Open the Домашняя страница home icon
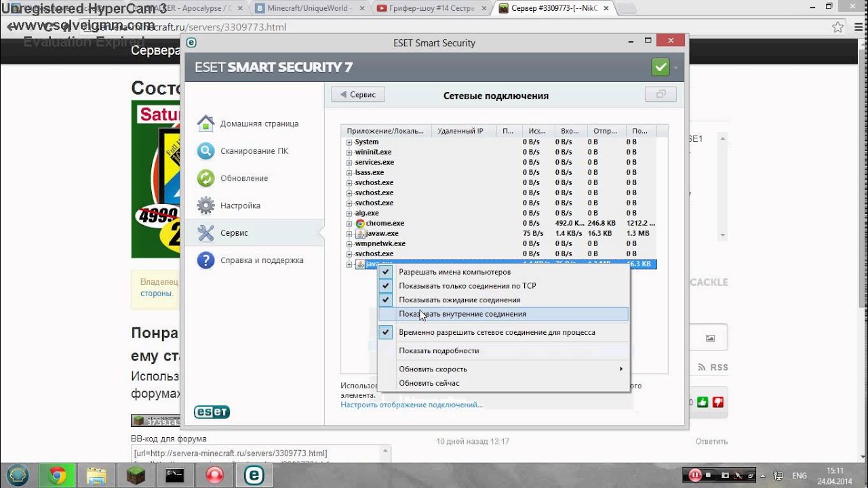 pyautogui.click(x=205, y=124)
